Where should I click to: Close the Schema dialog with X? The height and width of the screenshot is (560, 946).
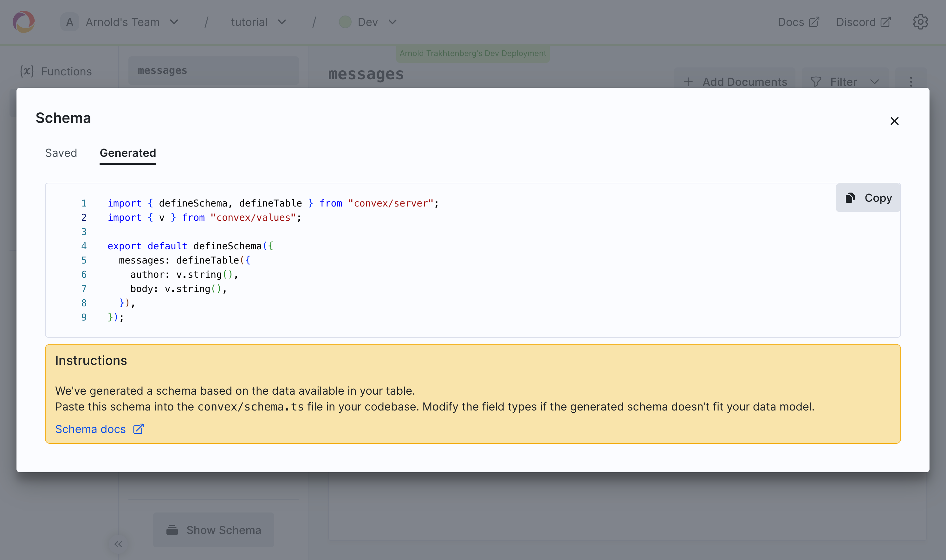click(x=894, y=121)
